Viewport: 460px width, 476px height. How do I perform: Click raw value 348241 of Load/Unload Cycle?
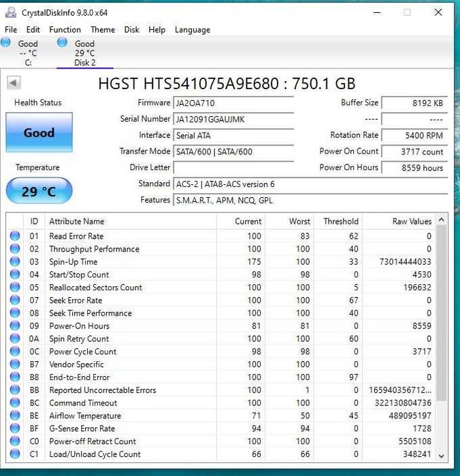tap(417, 454)
